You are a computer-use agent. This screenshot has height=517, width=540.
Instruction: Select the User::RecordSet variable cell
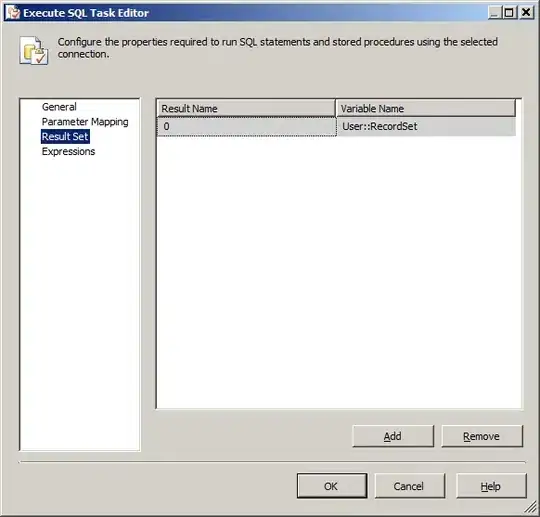pyautogui.click(x=426, y=126)
